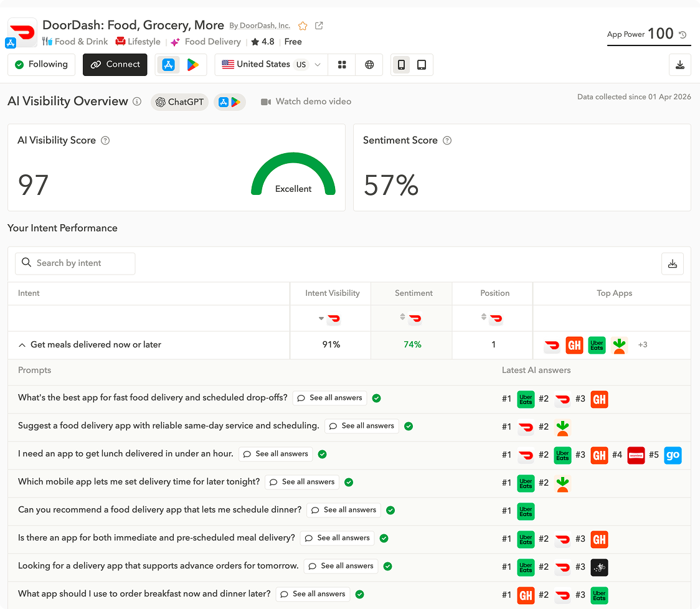Click the 74% sentiment value

[412, 345]
